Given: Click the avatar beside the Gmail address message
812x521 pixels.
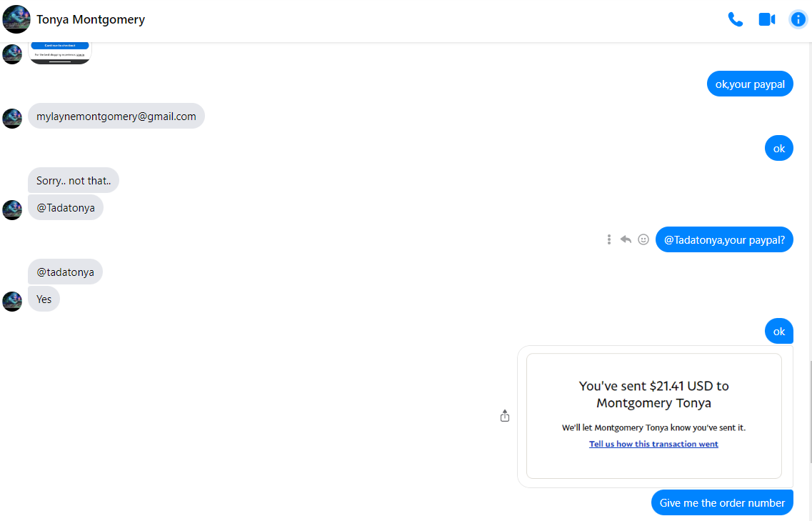Looking at the screenshot, I should click(12, 119).
